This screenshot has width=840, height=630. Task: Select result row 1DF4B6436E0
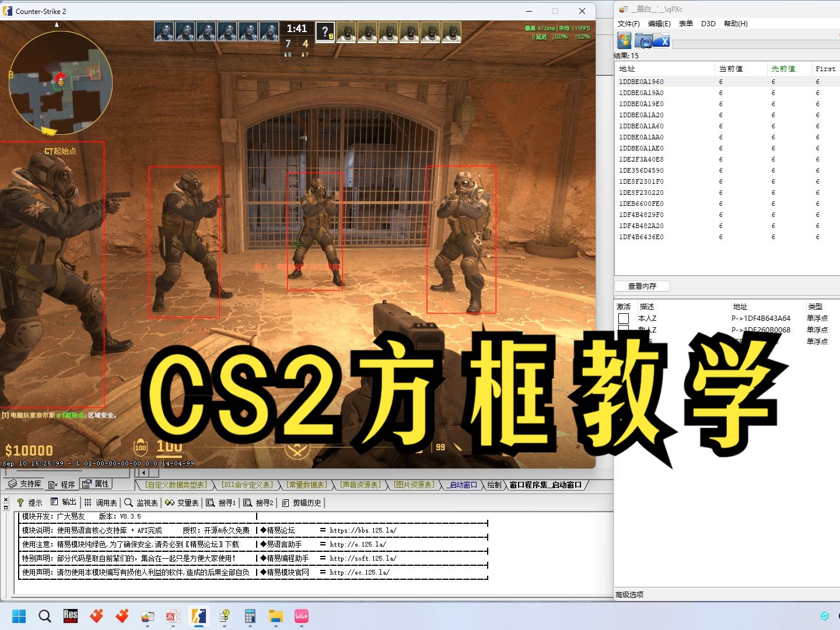(727, 237)
